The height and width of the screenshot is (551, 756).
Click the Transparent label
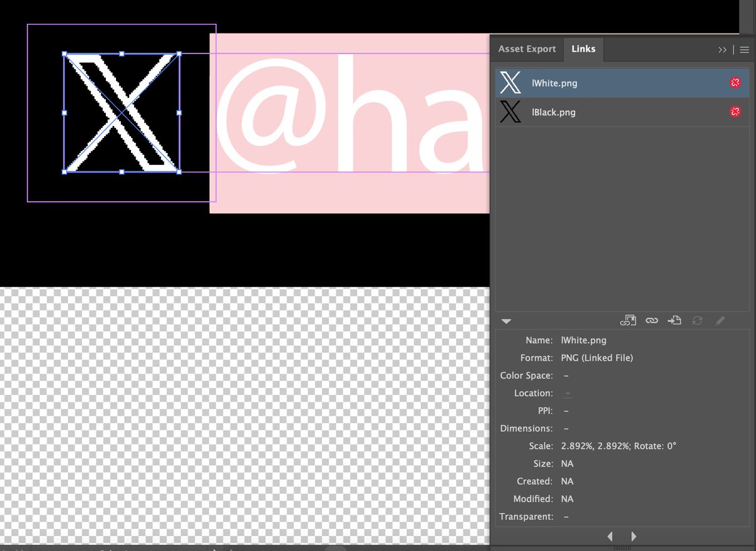(x=526, y=516)
